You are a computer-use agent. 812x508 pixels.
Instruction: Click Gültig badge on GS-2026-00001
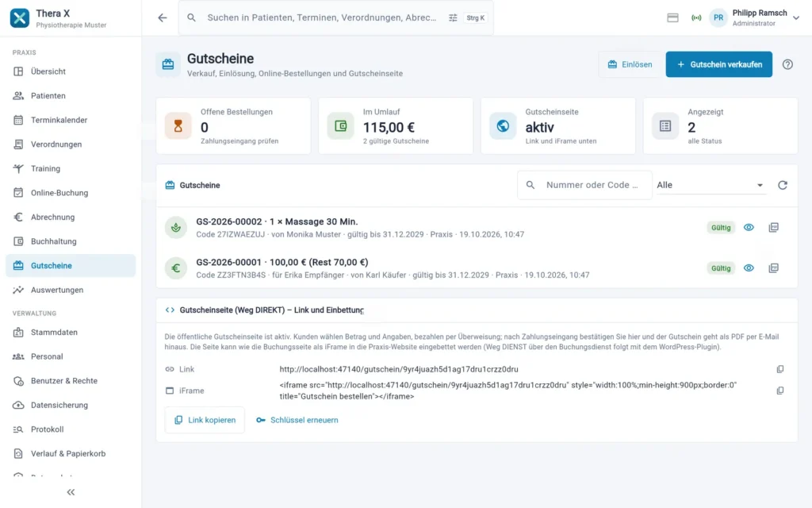pos(721,268)
